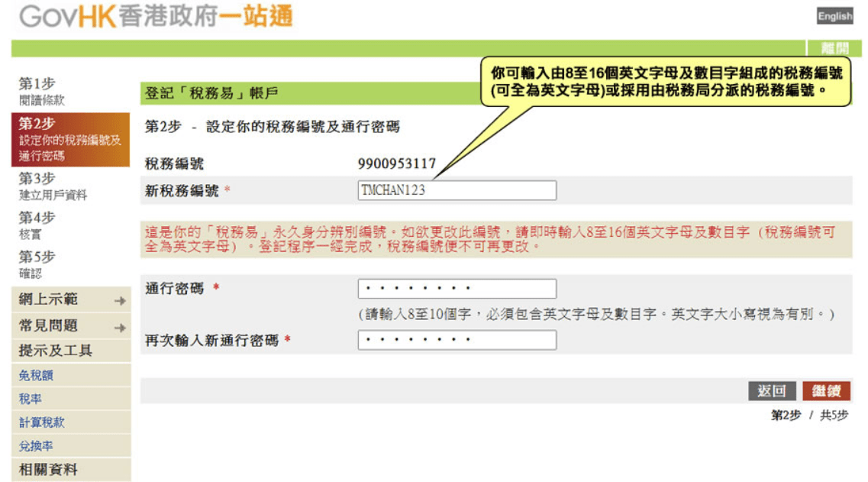
Task: Open the 網上示範 sidebar item
Action: (71, 299)
